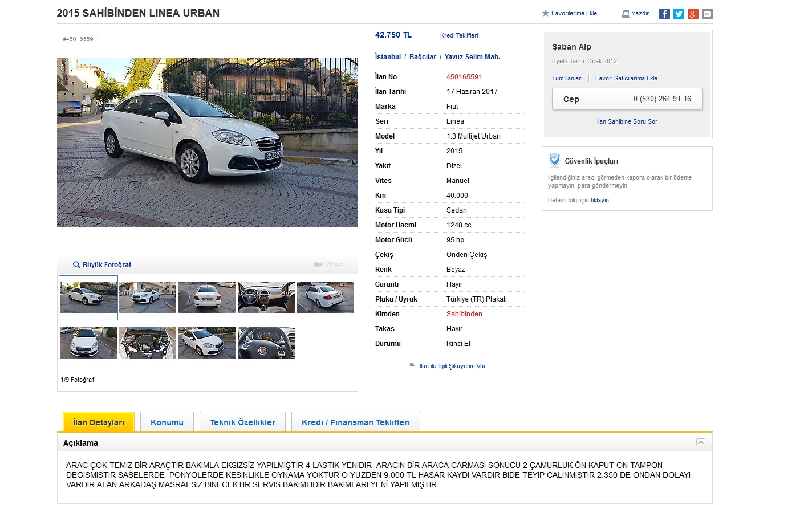812x505 pixels.
Task: Click the 1/9 Fotoğraf counter
Action: pyautogui.click(x=78, y=380)
